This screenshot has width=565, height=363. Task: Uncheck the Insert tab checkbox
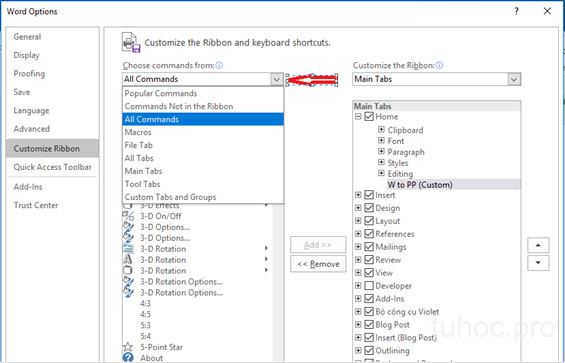click(x=369, y=195)
